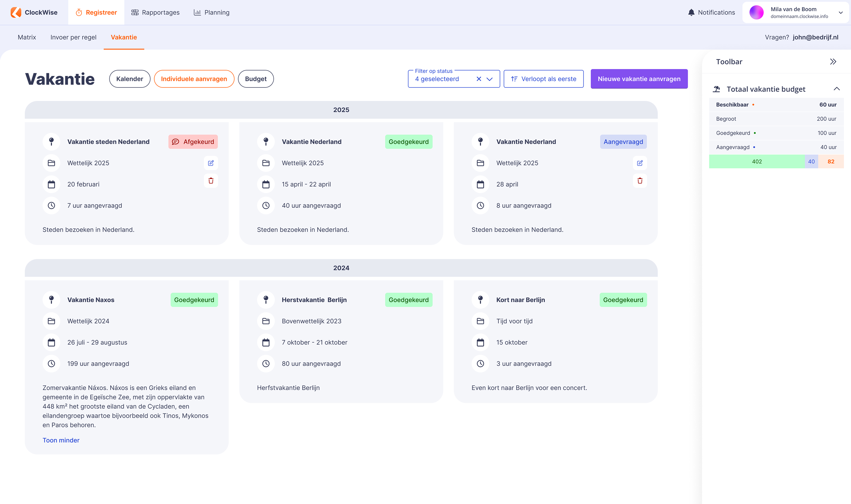Edit the rejected Vakantie steden Nederland request
851x504 pixels.
(x=211, y=163)
